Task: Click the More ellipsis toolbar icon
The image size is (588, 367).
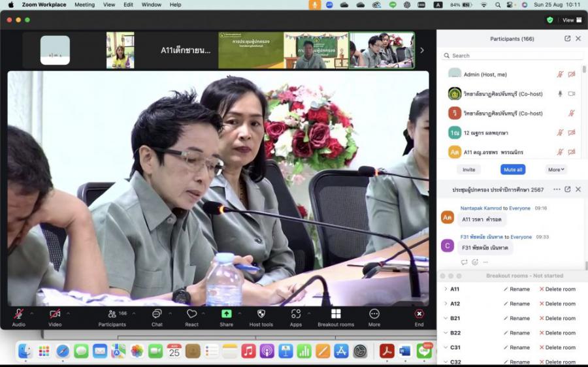Action: pyautogui.click(x=374, y=314)
